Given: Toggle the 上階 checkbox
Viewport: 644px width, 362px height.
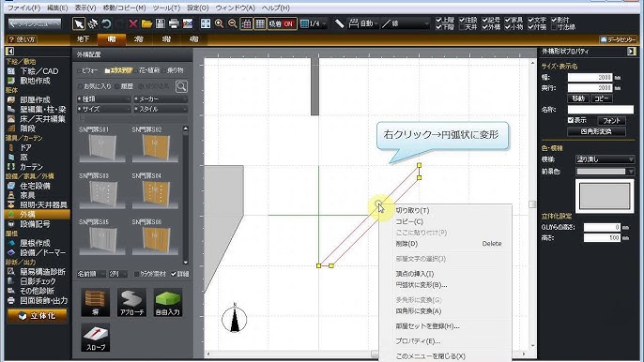Looking at the screenshot, I should click(x=438, y=20).
